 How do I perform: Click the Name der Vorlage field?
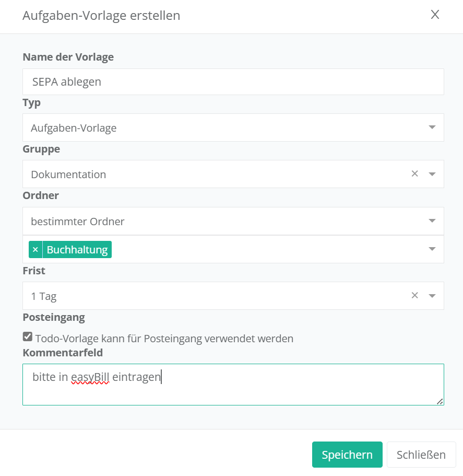pyautogui.click(x=233, y=82)
